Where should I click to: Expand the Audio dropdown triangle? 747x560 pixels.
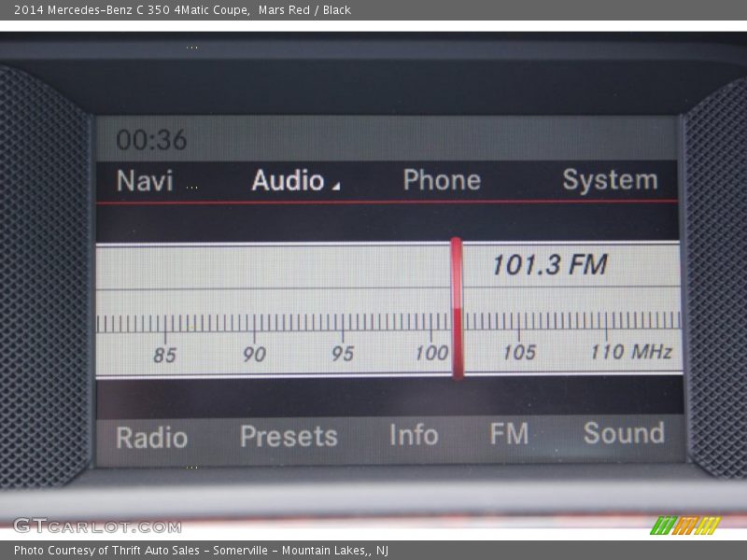click(336, 186)
